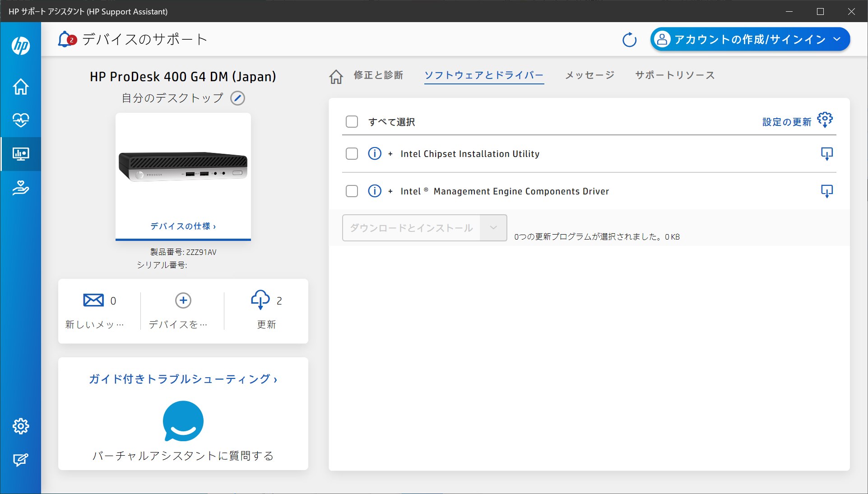Click the info icon for Management Engine Components Driver
Image resolution: width=868 pixels, height=494 pixels.
click(x=374, y=191)
